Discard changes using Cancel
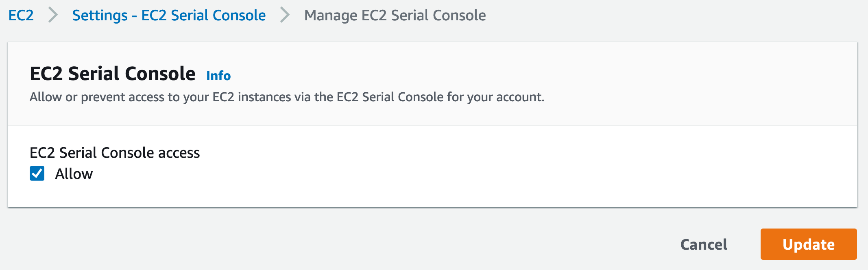This screenshot has width=868, height=270. tap(704, 244)
